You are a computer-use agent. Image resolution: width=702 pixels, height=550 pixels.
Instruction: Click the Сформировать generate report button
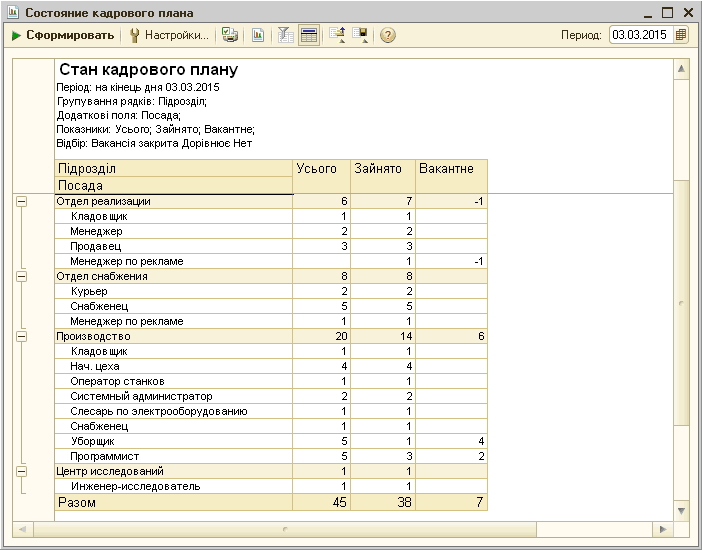pos(63,35)
